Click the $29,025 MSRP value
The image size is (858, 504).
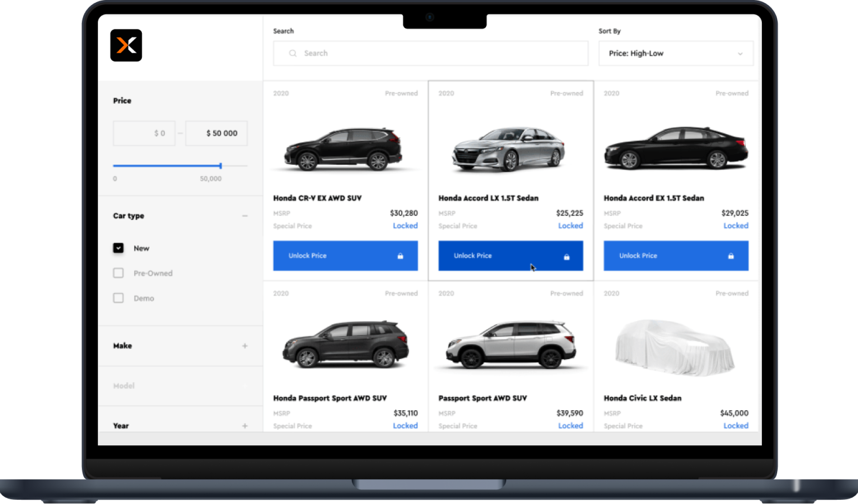coord(735,213)
